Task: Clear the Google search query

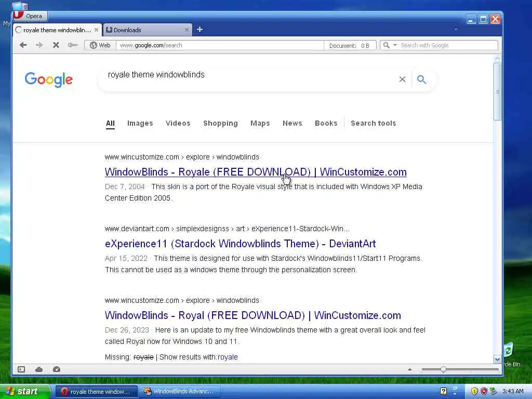Action: click(403, 79)
